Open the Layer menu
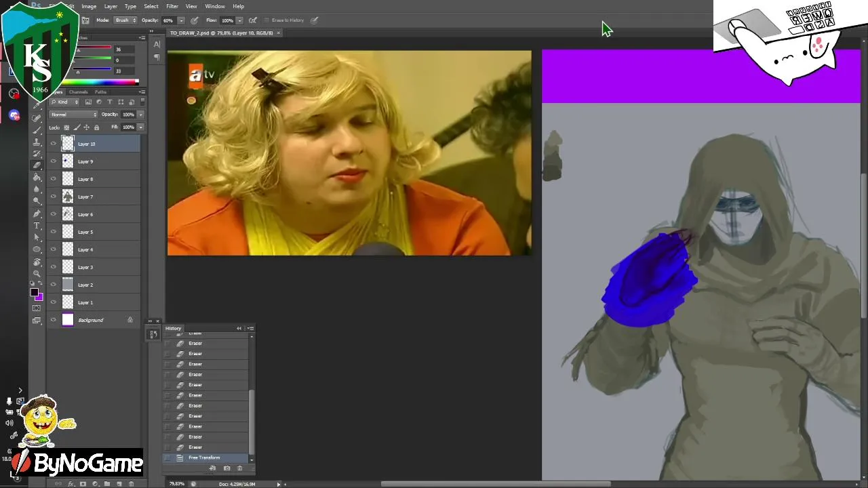 click(111, 6)
